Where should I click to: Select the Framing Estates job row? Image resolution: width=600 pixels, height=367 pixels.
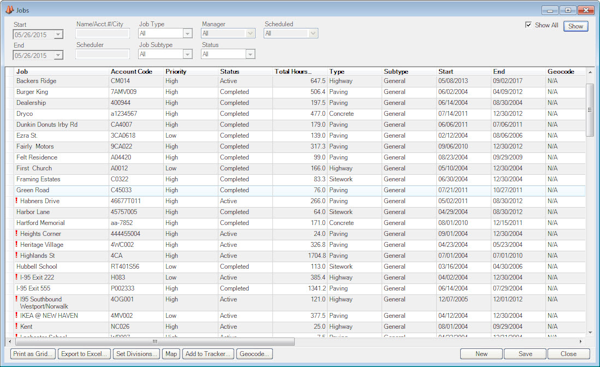pos(300,179)
